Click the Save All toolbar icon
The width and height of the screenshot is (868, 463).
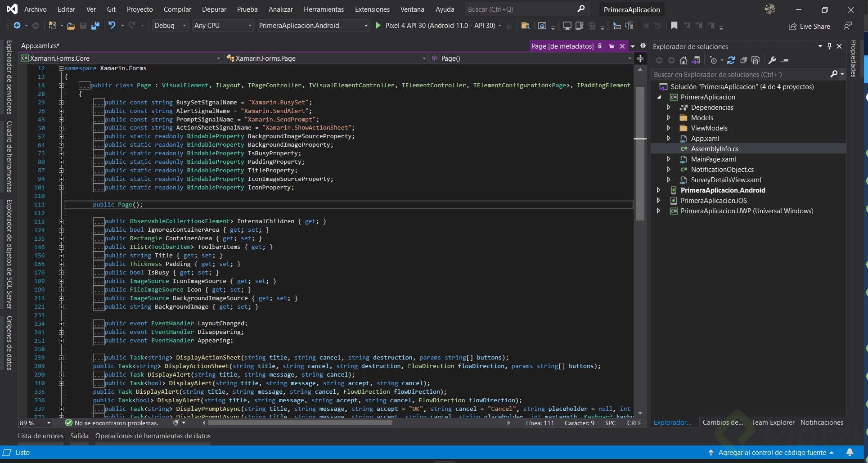(95, 26)
